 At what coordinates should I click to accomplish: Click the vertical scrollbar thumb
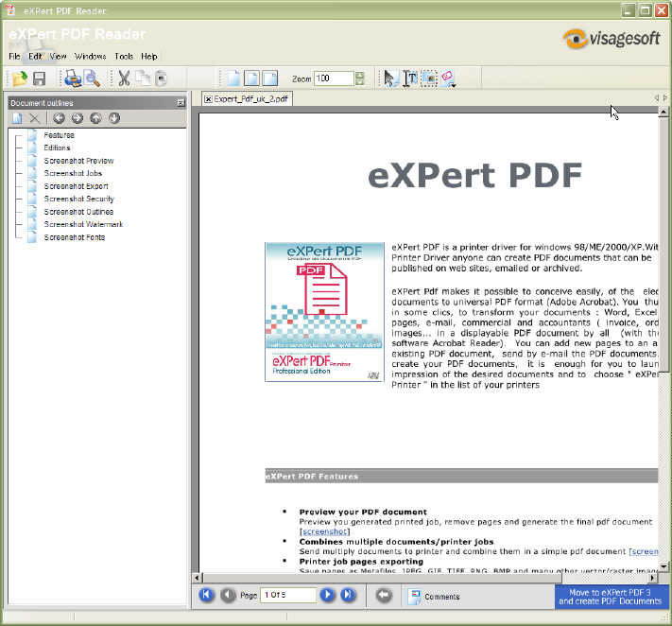tap(663, 244)
